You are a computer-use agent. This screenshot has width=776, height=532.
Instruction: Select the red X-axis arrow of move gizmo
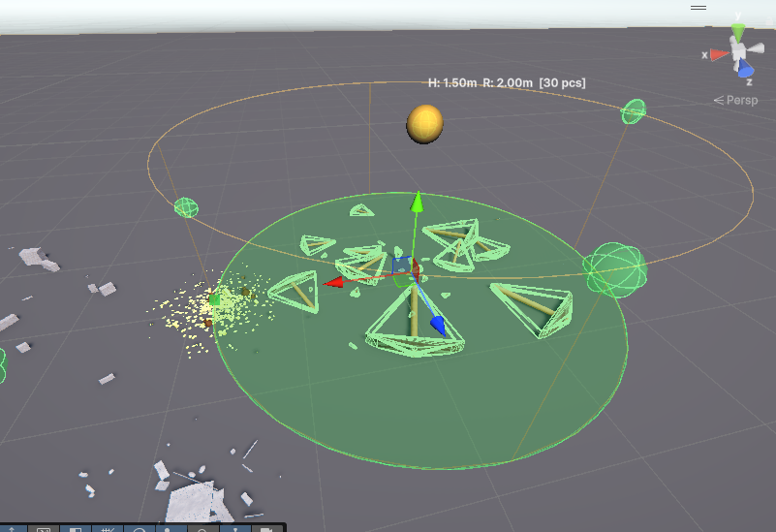(335, 283)
